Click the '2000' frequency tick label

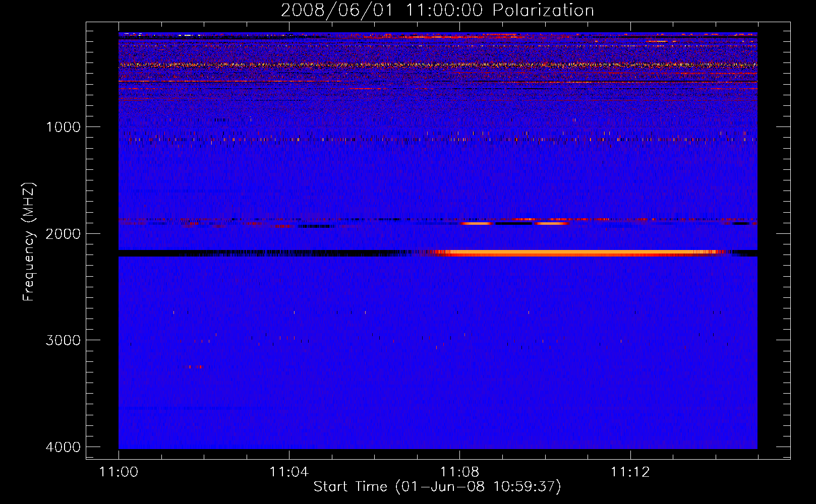[x=63, y=234]
